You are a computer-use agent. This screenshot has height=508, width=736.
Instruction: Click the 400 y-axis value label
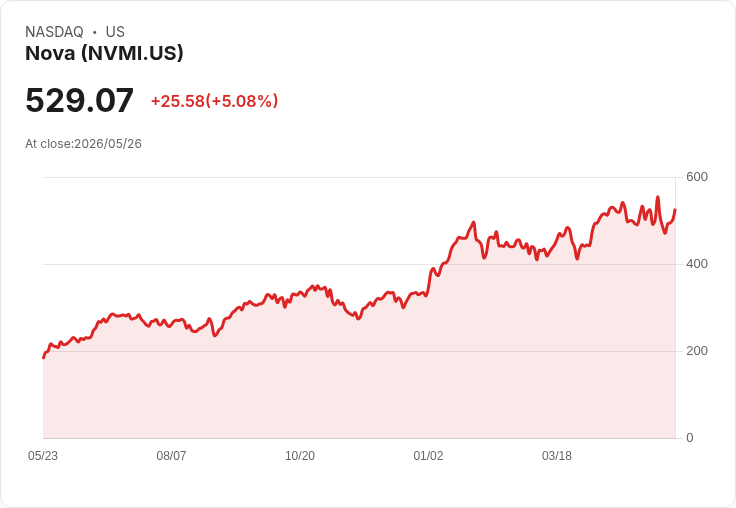697,264
